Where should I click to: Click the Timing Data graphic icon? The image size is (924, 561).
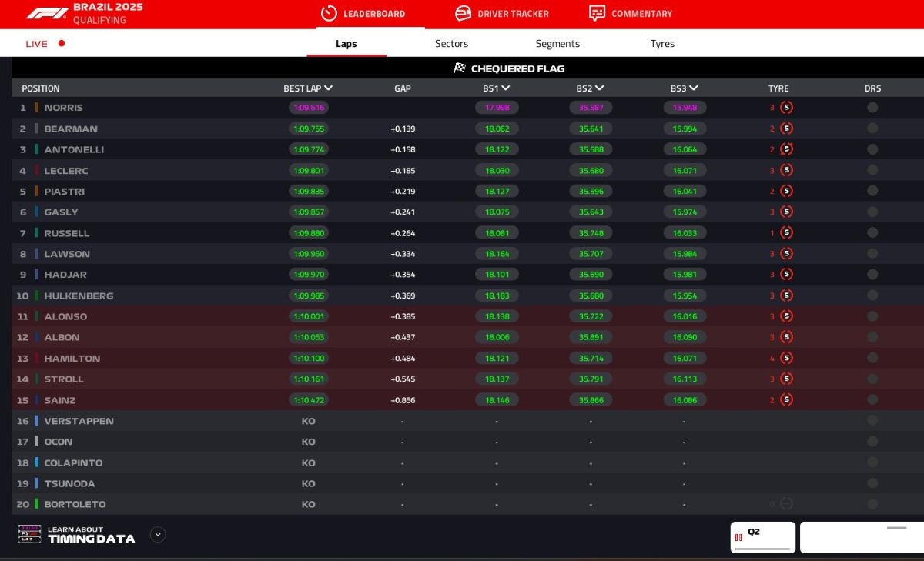[x=29, y=534]
